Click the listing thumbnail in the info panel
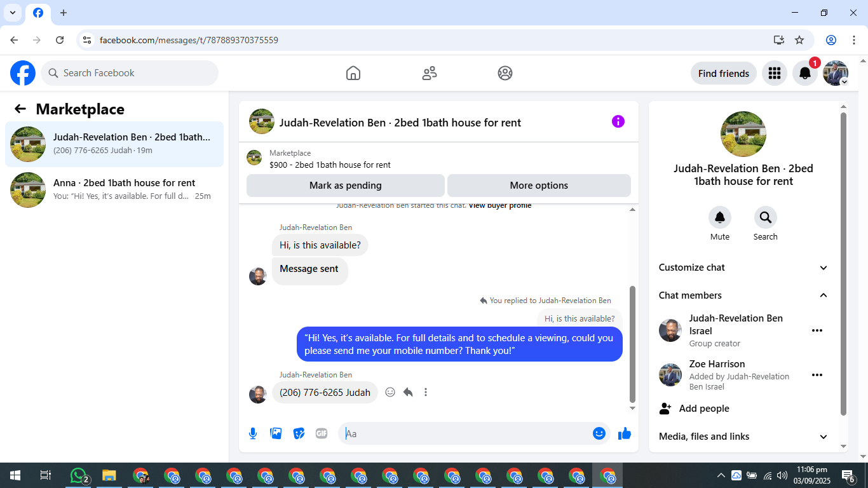The width and height of the screenshot is (868, 488). (x=743, y=134)
